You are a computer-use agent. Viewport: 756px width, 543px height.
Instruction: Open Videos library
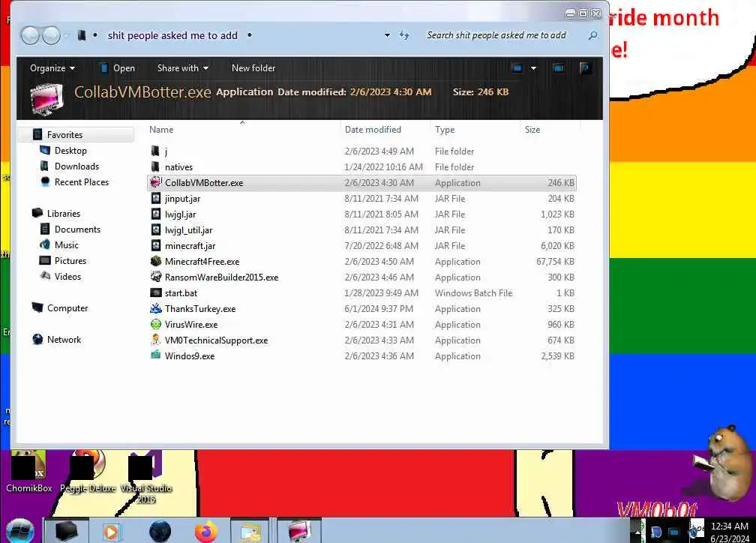(x=67, y=276)
